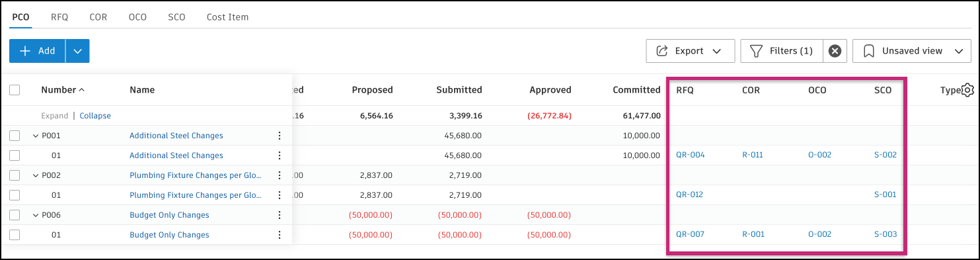Check the 01 row under P002
This screenshot has width=980, height=260.
[15, 195]
